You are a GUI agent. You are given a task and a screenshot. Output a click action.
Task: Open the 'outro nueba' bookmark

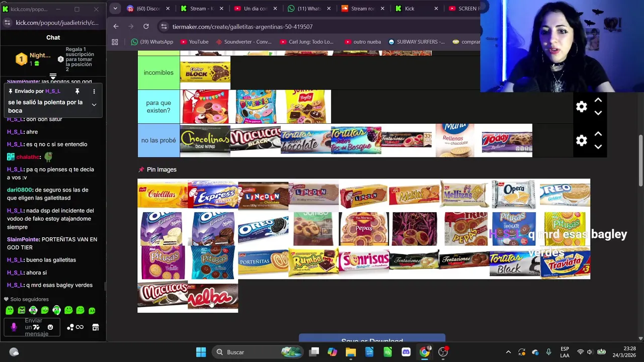362,42
